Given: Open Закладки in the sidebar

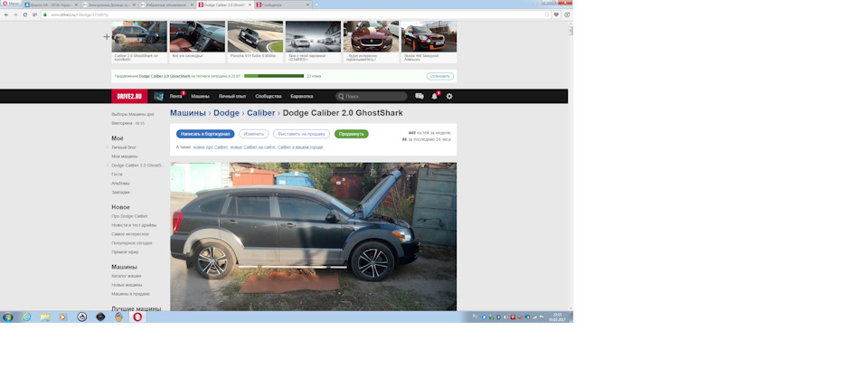Looking at the screenshot, I should click(x=120, y=192).
